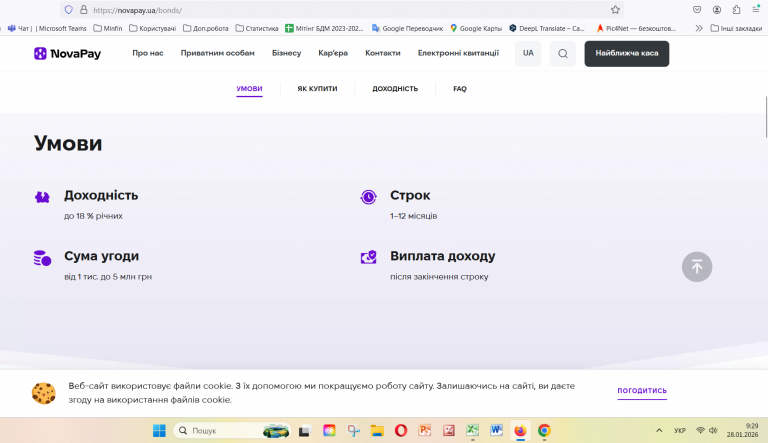Switch to ДОХОДНІСТЬ tab
Screen dimensions: 768x443
coord(395,89)
